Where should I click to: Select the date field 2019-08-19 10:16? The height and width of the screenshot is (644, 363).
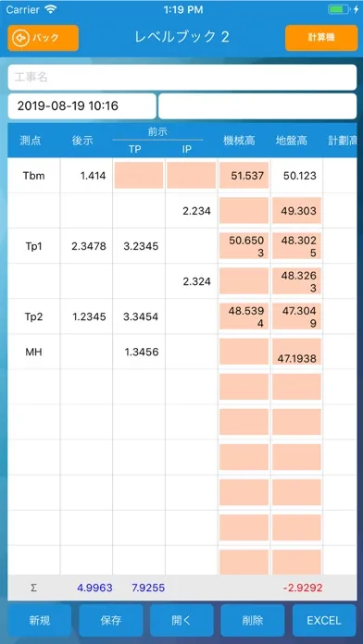tap(81, 106)
